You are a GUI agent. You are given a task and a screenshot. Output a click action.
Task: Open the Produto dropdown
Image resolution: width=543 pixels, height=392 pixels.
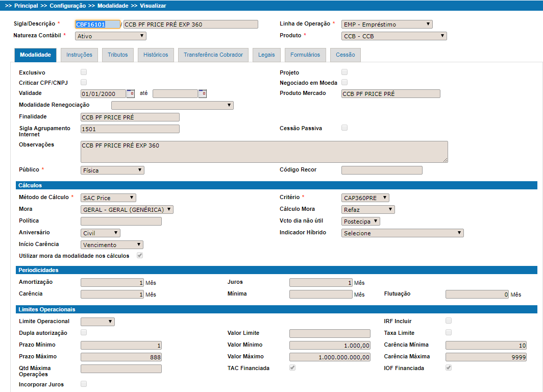(x=394, y=36)
